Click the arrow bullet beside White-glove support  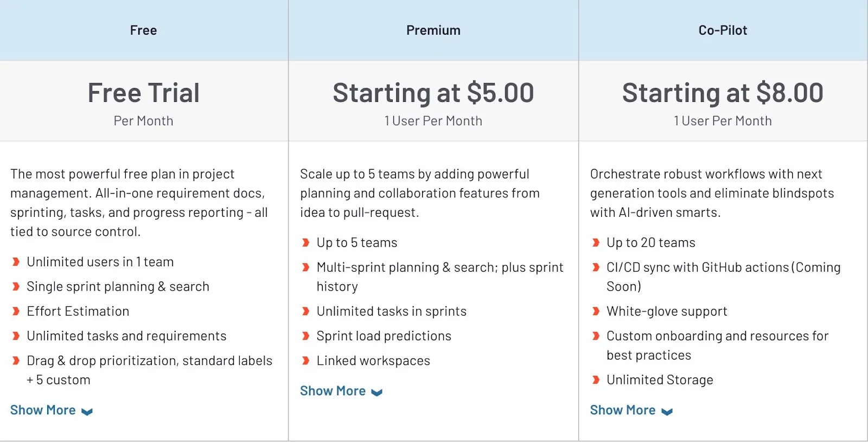coord(596,311)
